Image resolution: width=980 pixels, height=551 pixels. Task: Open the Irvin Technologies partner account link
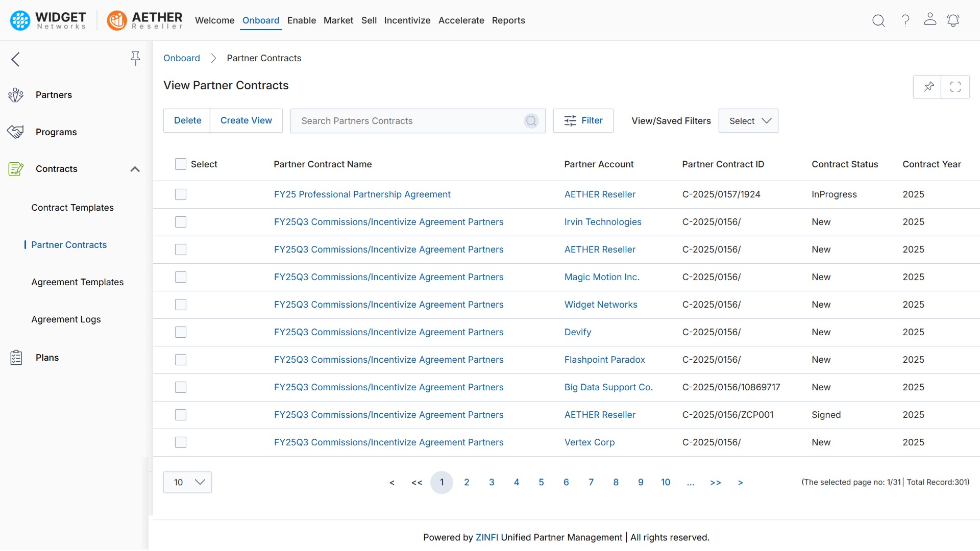click(x=602, y=222)
